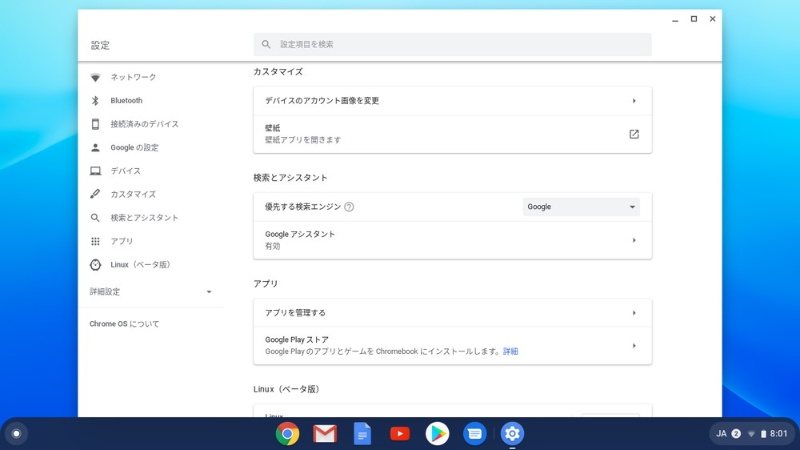The image size is (800, 450).
Task: Open the Messages app on the shelf
Action: click(x=474, y=433)
